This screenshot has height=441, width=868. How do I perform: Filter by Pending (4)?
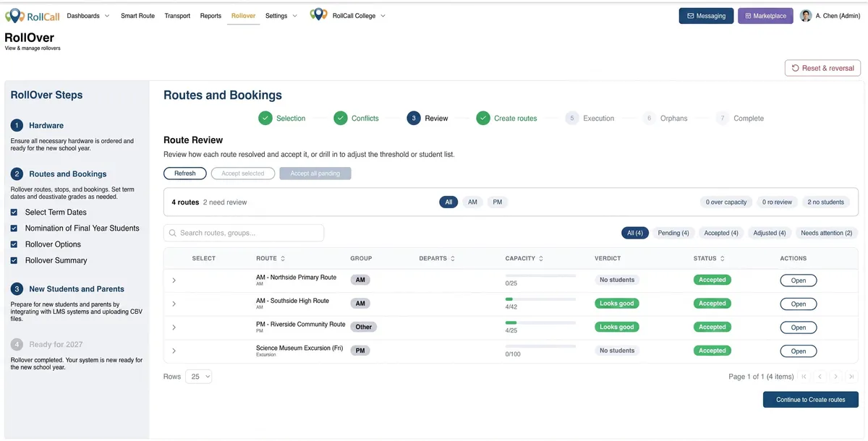(x=673, y=233)
